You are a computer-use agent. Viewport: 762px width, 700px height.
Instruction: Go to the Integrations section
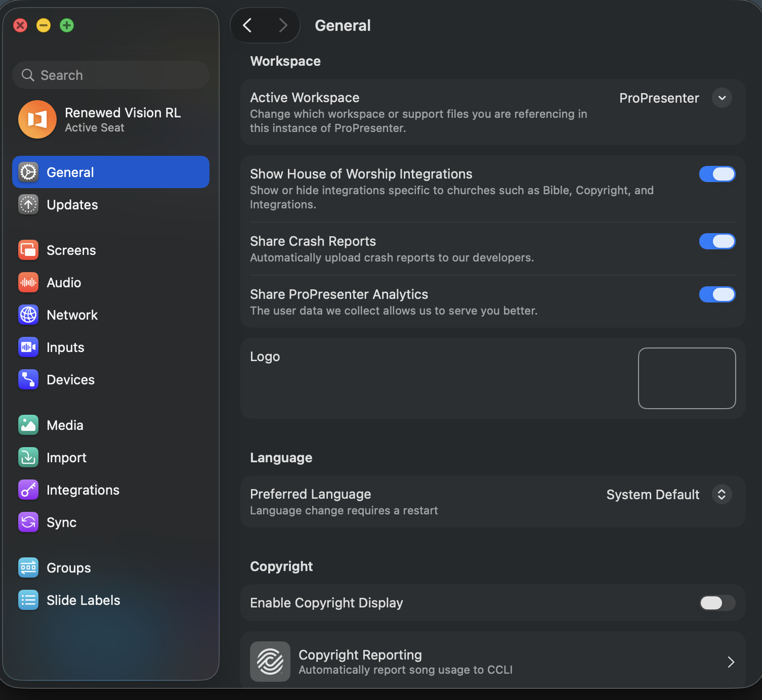tap(111, 490)
